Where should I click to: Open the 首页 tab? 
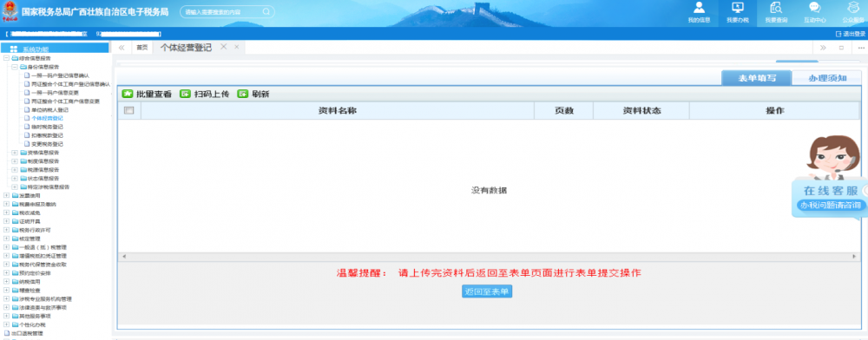tap(142, 48)
